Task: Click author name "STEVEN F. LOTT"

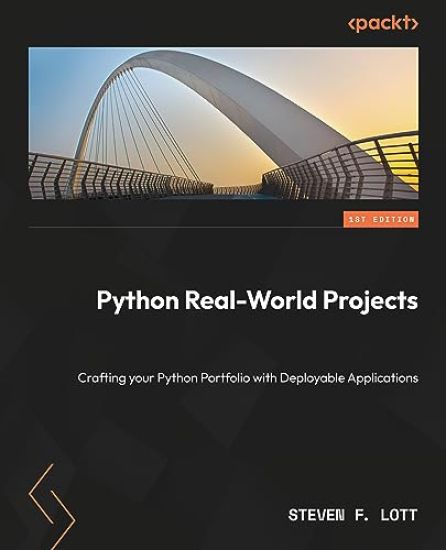Action: pyautogui.click(x=353, y=515)
